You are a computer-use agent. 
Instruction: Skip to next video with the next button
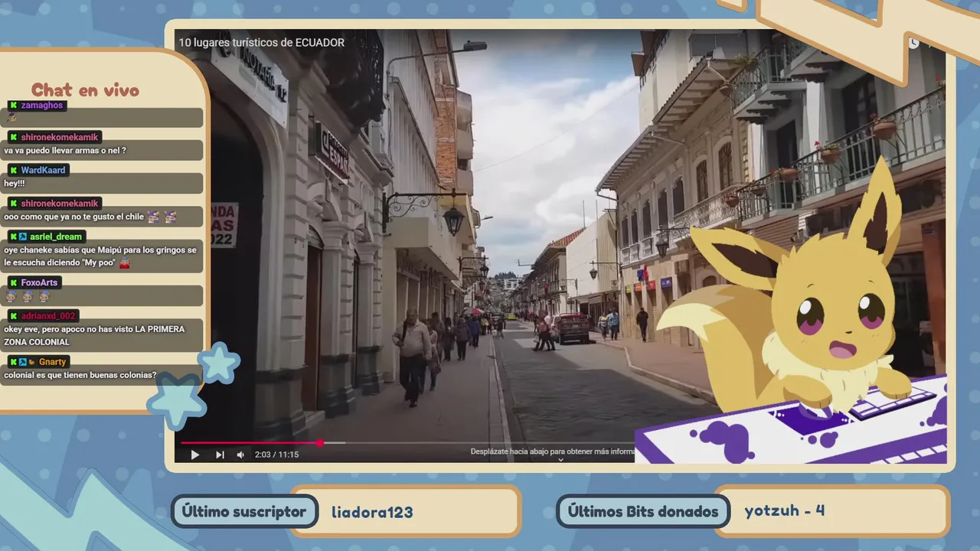220,455
